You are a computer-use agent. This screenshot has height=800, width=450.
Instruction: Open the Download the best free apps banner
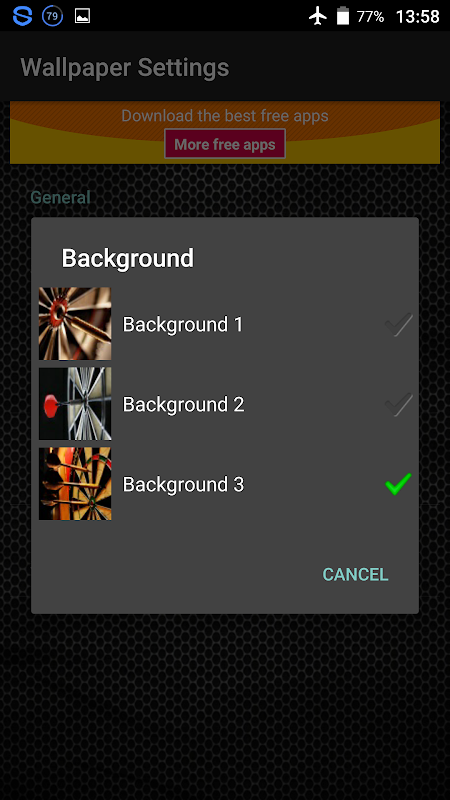(225, 132)
